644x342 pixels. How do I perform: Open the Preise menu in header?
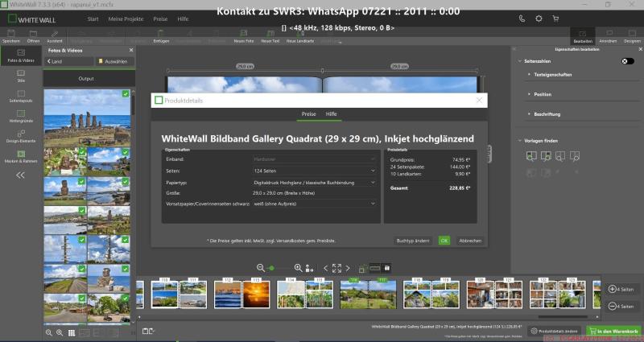point(160,19)
